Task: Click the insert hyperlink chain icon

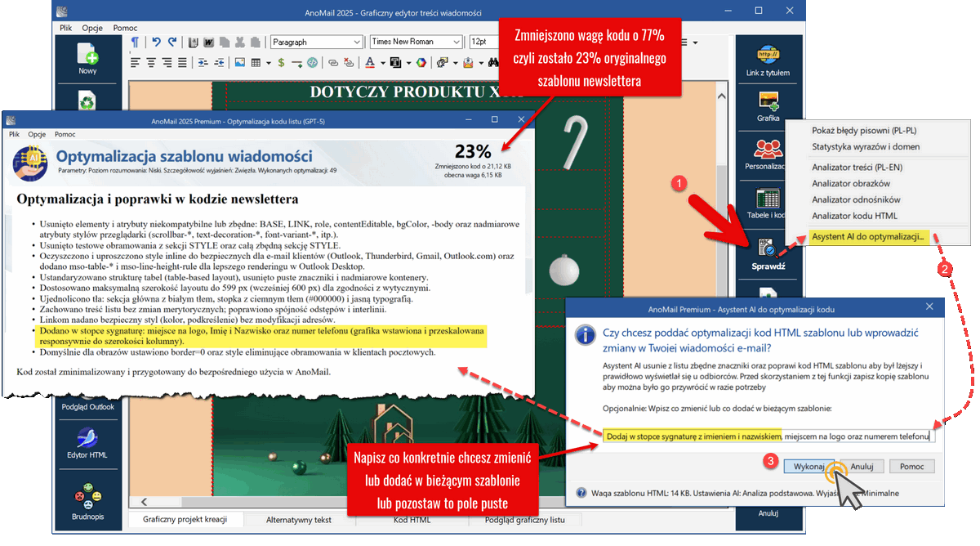Action: [x=333, y=63]
